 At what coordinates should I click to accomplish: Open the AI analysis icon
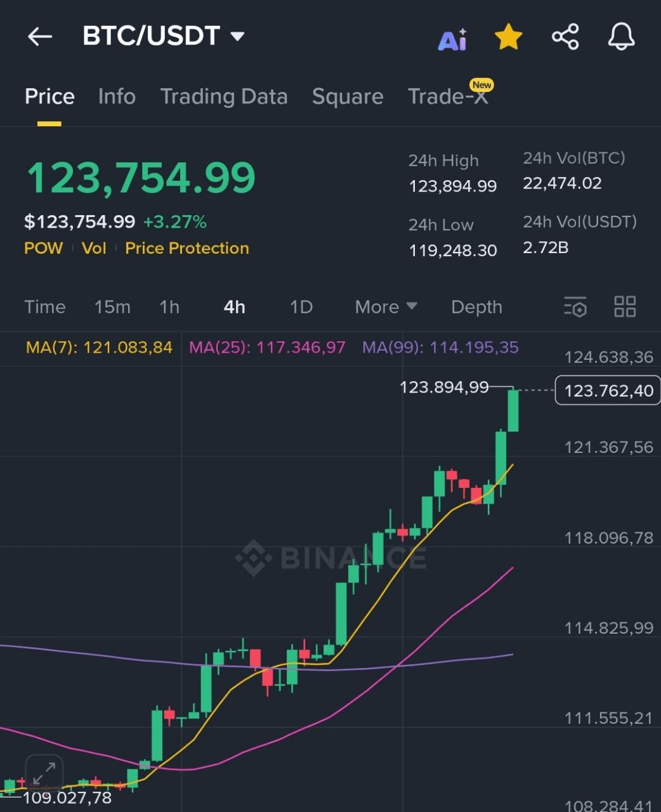tap(453, 39)
